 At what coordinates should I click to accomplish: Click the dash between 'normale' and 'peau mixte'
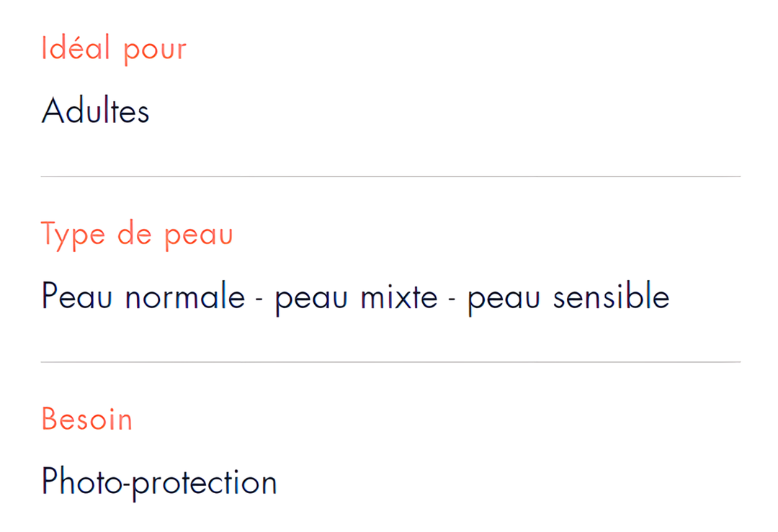tap(259, 299)
